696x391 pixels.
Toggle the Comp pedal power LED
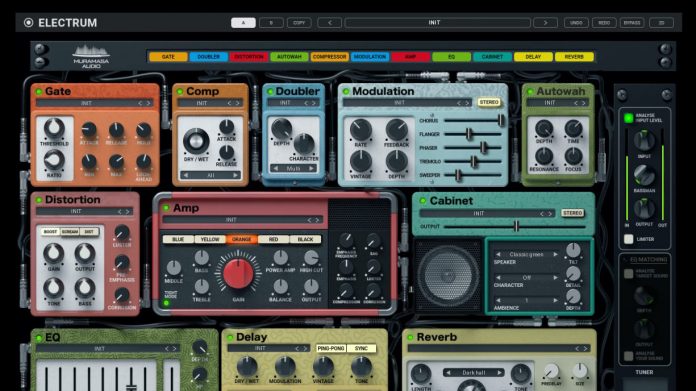point(180,91)
